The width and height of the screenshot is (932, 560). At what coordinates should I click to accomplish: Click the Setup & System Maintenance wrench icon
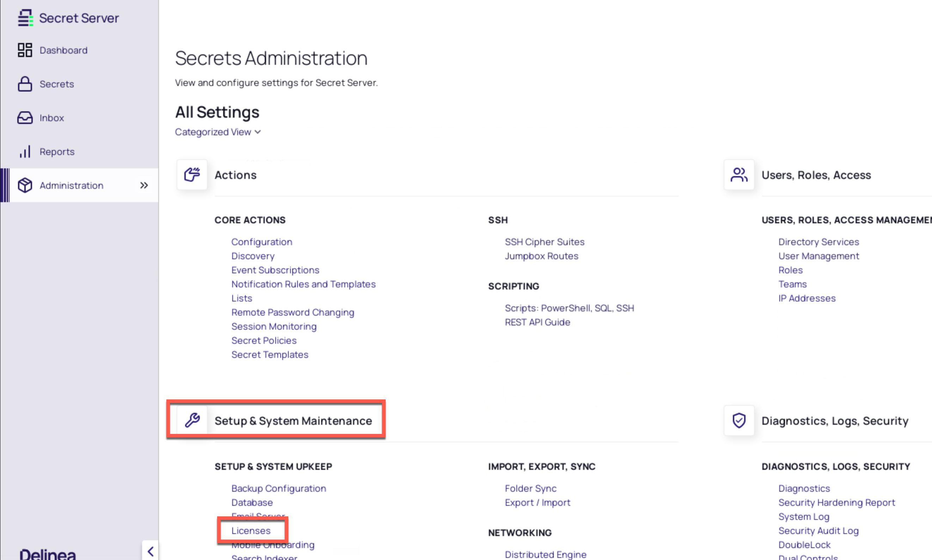click(x=192, y=420)
